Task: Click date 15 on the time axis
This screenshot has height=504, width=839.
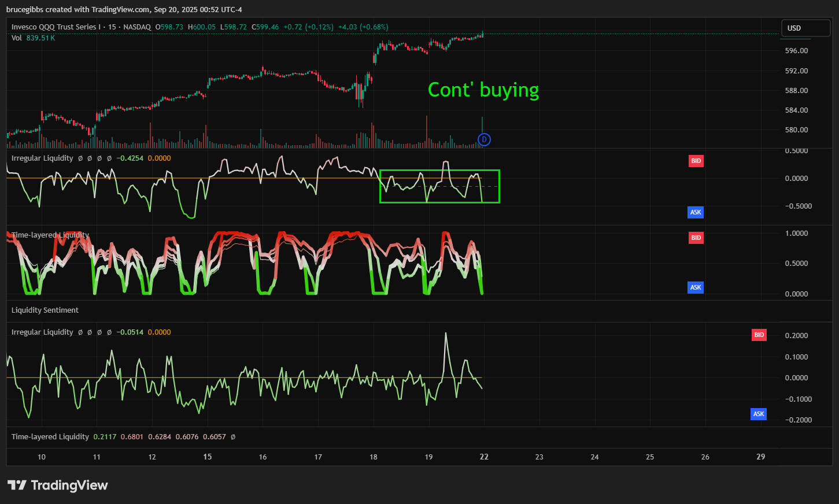Action: pos(208,457)
